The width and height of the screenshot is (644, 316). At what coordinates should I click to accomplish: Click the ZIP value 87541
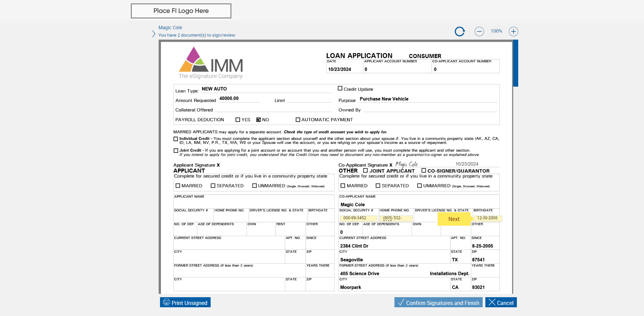478,260
